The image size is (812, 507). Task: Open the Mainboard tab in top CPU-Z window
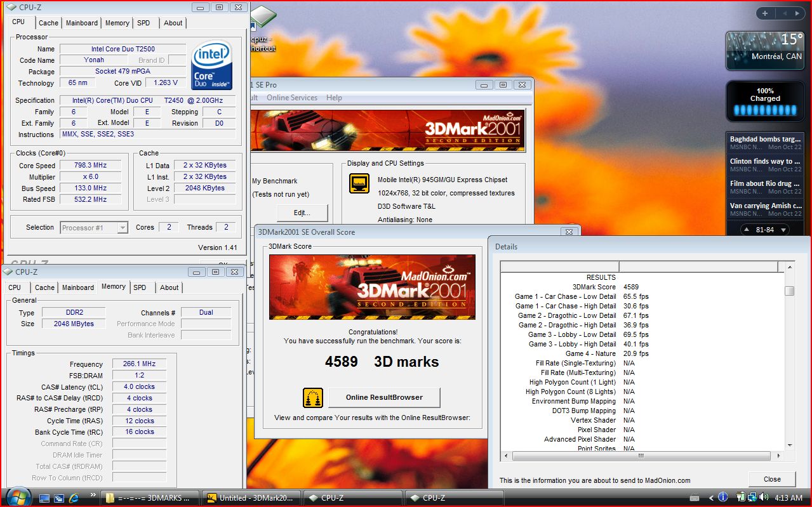(82, 23)
